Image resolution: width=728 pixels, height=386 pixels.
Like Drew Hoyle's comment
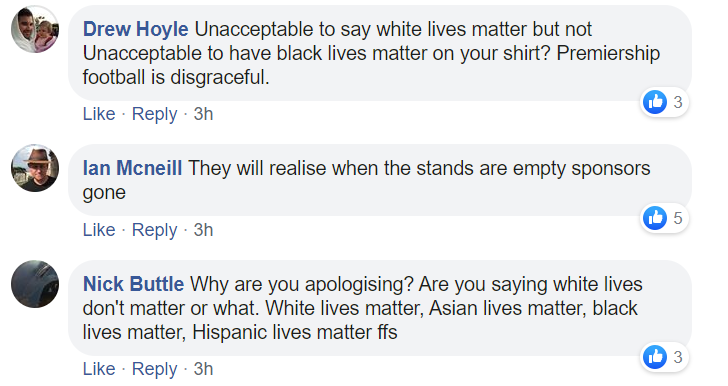point(99,114)
